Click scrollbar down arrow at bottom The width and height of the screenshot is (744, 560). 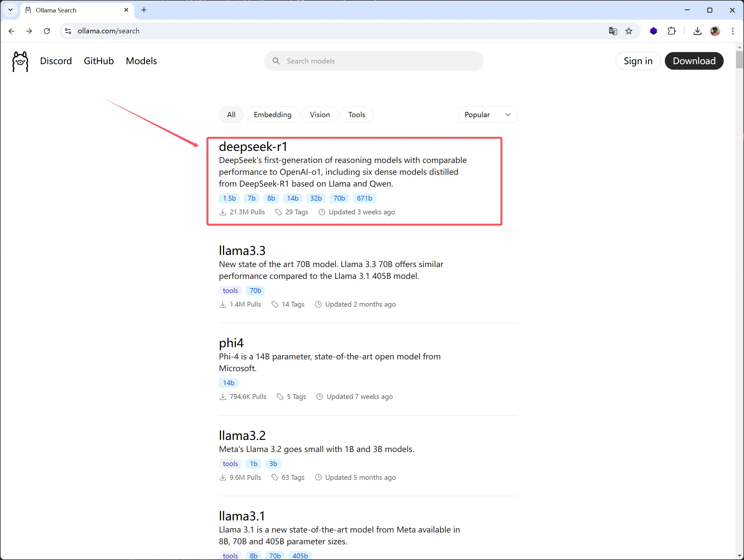[x=739, y=556]
